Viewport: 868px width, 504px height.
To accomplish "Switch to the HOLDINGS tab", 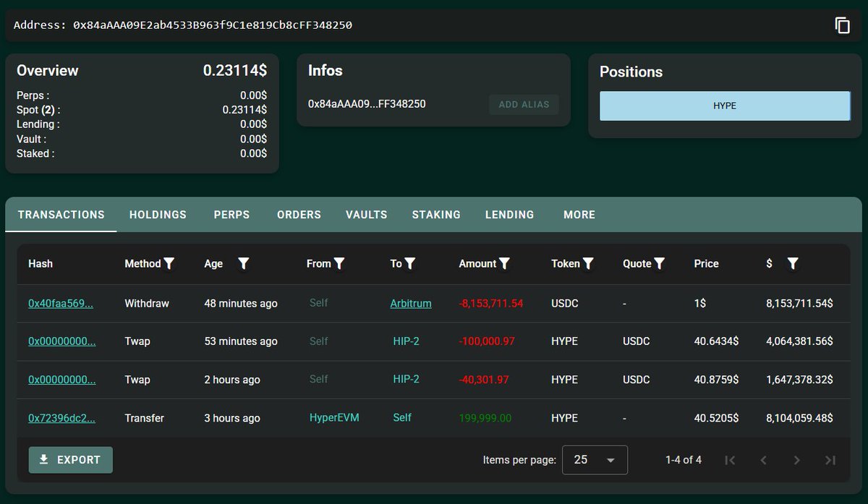I will click(158, 215).
